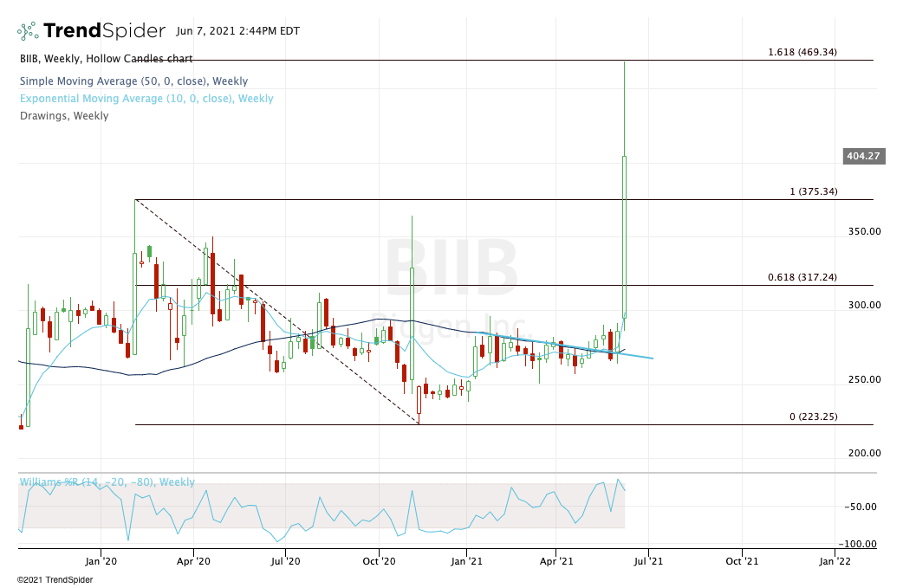Image resolution: width=903 pixels, height=588 pixels.
Task: Click the Jul '21 date axis label
Action: 648,561
